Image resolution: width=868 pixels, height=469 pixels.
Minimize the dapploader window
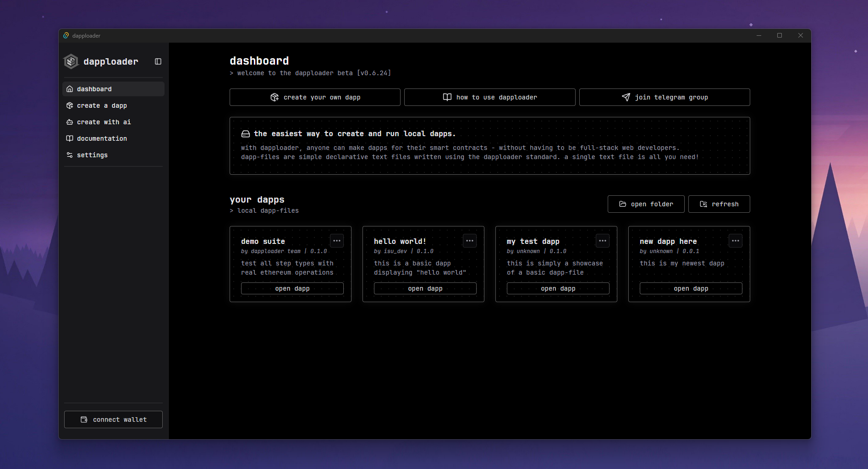coord(759,35)
